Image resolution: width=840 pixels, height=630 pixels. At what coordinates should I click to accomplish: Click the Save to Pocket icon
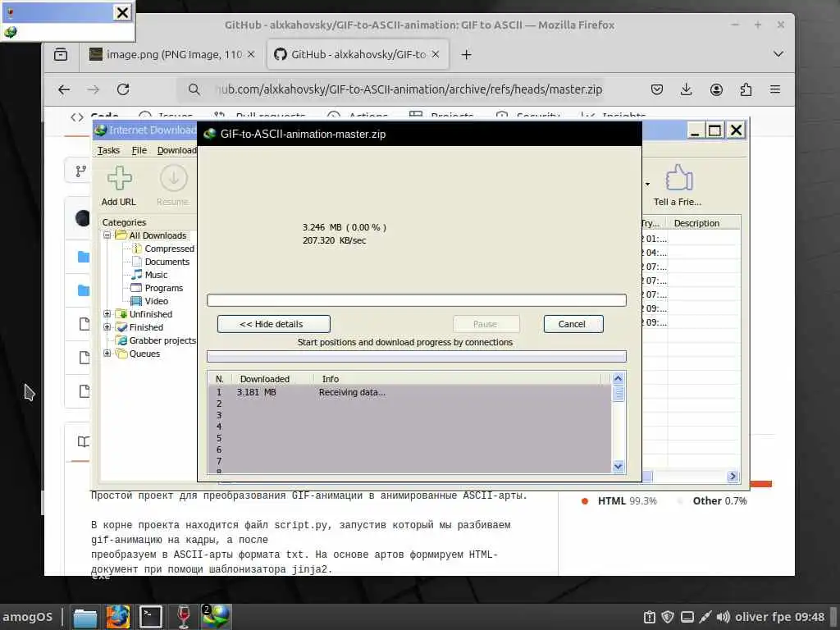(657, 89)
